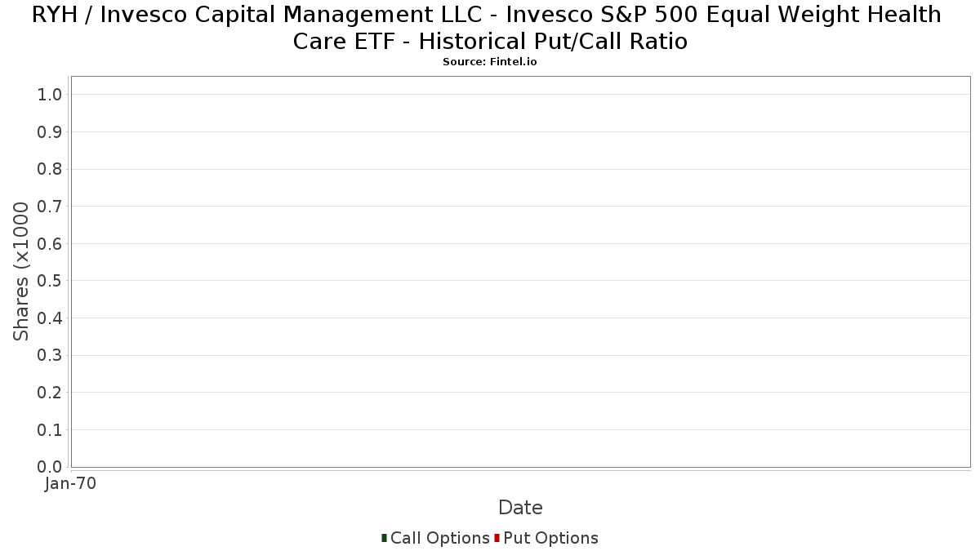The image size is (980, 551).
Task: Select the 0.3 y-axis tick label
Action: [50, 356]
